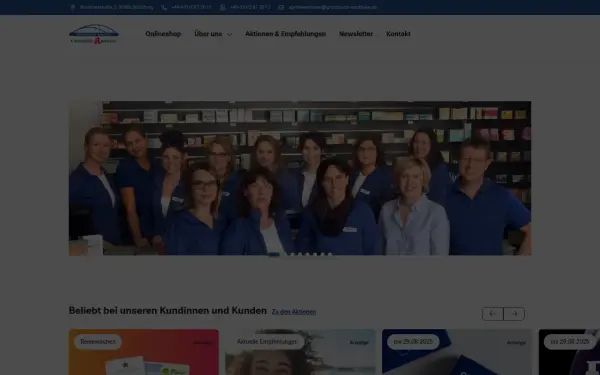The width and height of the screenshot is (600, 375).
Task: Expand the Über uns dropdown chevron
Action: pos(229,34)
